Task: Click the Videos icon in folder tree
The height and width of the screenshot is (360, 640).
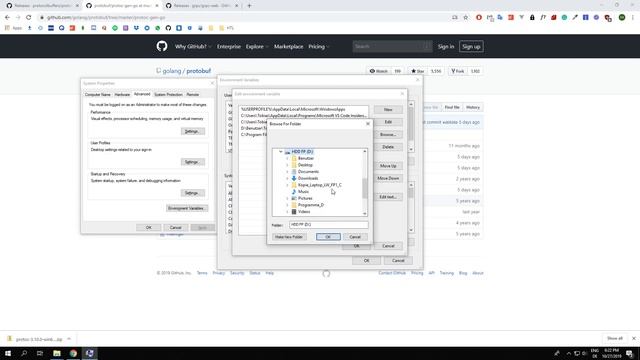Action: pyautogui.click(x=294, y=212)
